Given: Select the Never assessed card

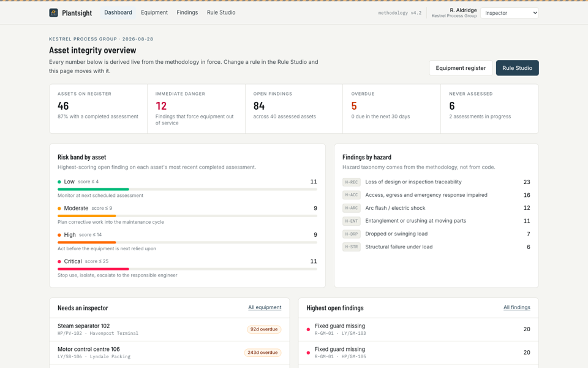Looking at the screenshot, I should point(490,109).
